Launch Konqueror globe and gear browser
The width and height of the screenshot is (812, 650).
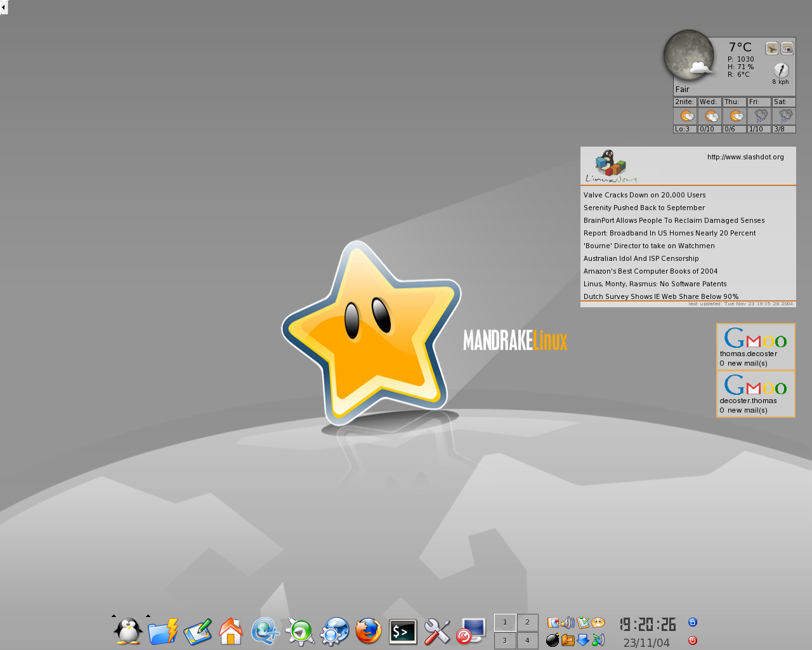coord(334,632)
